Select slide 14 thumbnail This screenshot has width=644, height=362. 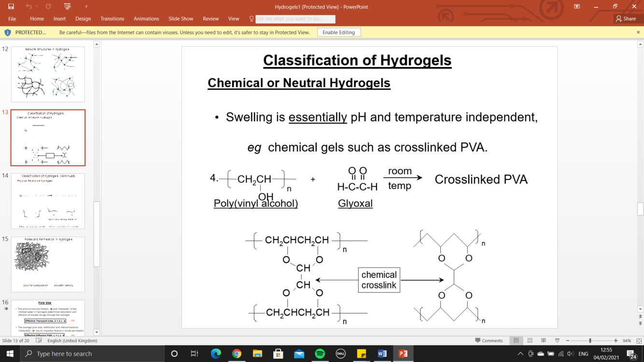(x=48, y=201)
